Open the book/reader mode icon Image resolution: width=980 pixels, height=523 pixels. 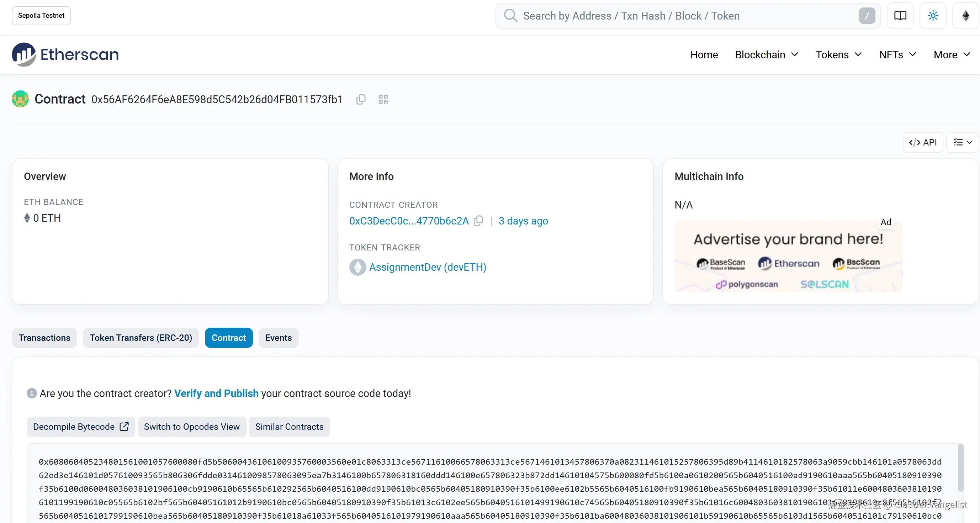[x=900, y=16]
